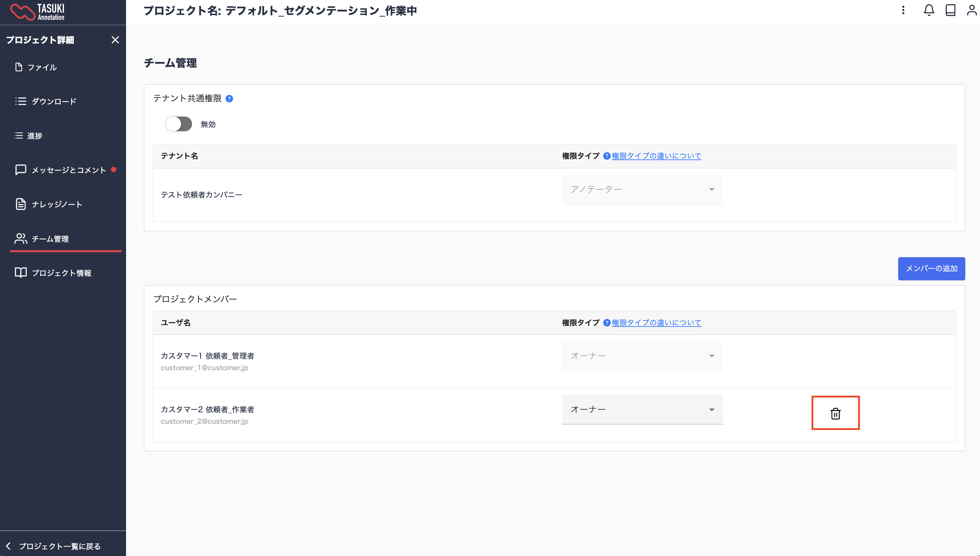
Task: Click customer_1@customer.jp email text
Action: tap(204, 368)
